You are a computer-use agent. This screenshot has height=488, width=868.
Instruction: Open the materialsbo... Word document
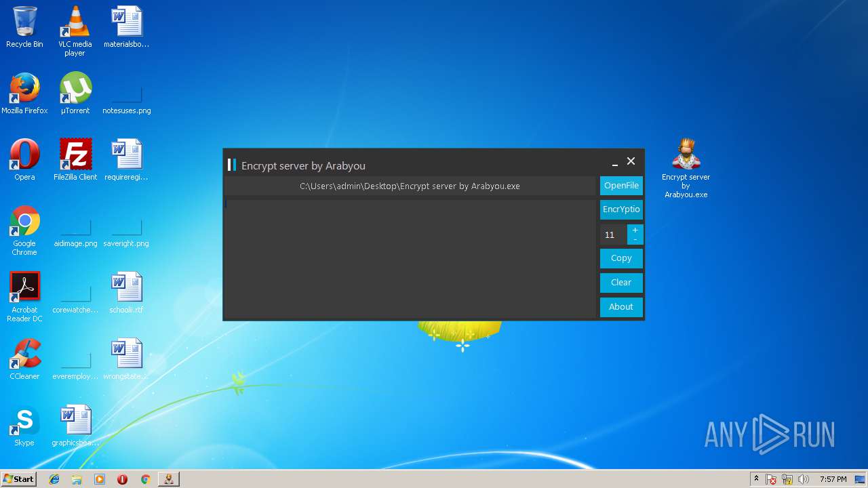pyautogui.click(x=126, y=27)
